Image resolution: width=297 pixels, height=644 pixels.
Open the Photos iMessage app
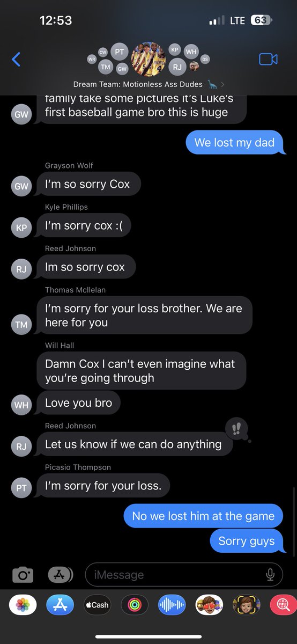[x=23, y=605]
